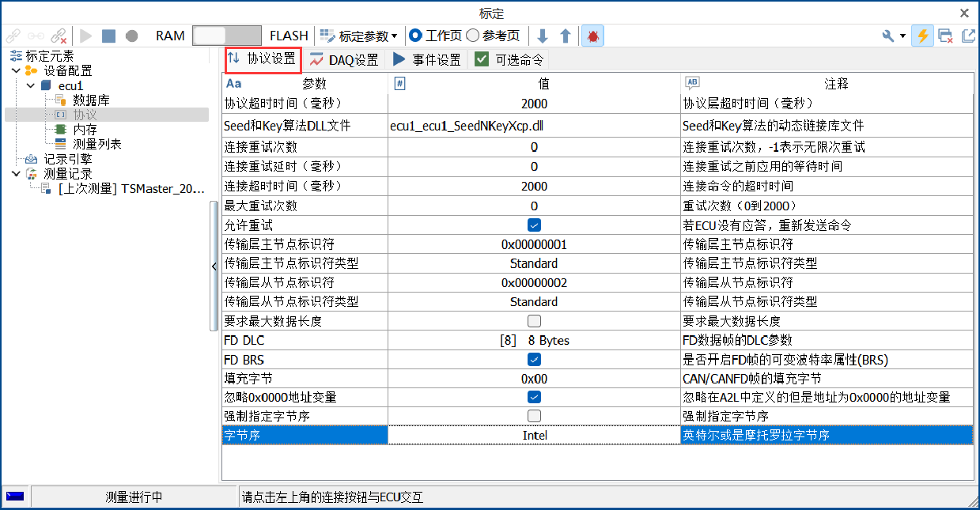Click the upload arrow icon in toolbar
980x510 pixels.
click(x=566, y=36)
